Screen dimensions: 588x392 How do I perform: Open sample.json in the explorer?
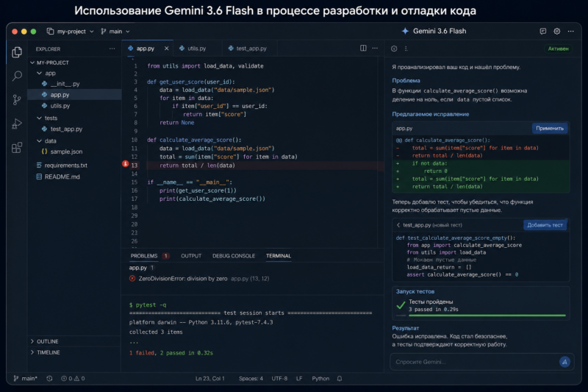pos(66,152)
